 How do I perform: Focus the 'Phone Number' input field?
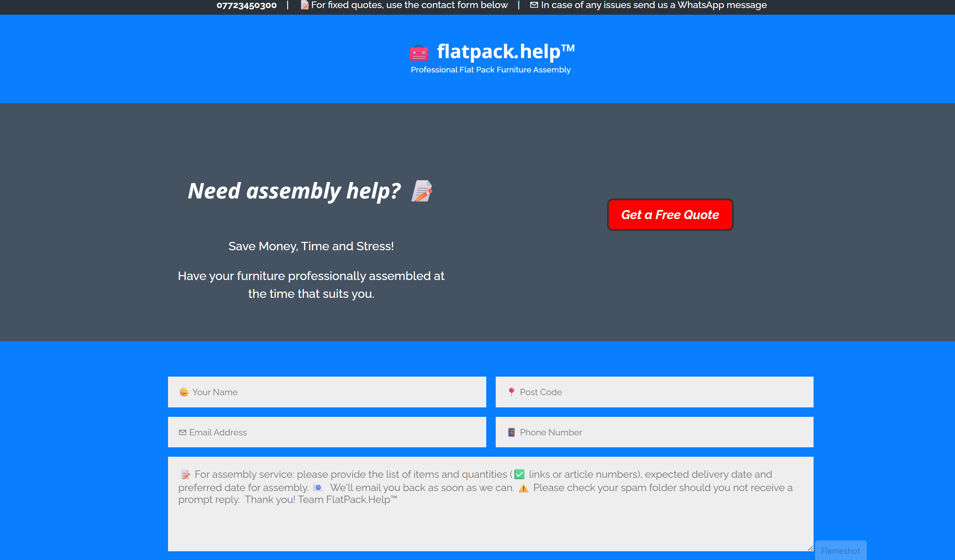[655, 432]
